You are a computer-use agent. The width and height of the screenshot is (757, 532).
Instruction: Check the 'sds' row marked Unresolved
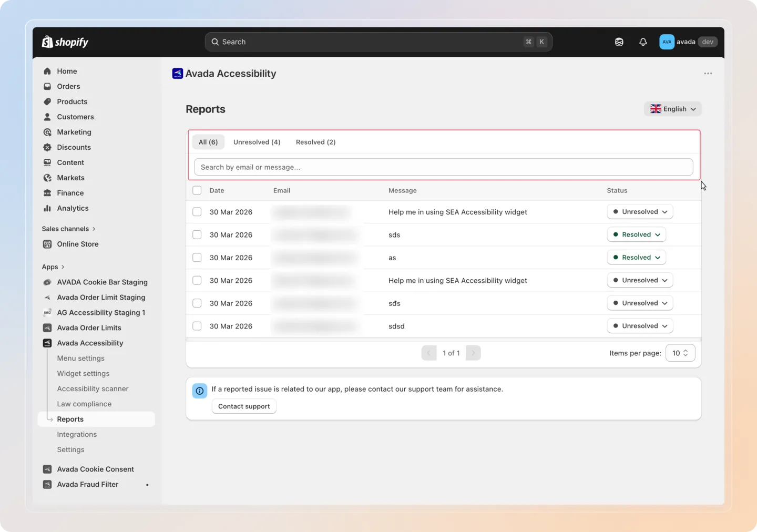[x=197, y=303]
